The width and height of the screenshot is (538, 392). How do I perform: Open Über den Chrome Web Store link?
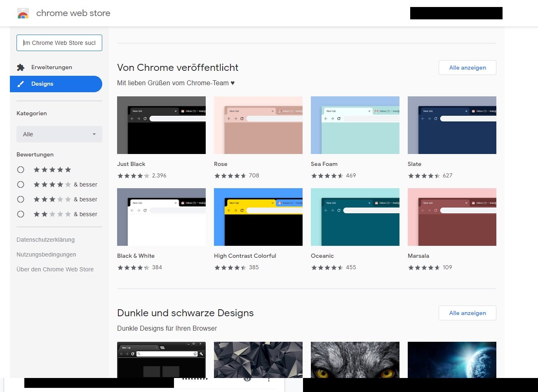[55, 269]
